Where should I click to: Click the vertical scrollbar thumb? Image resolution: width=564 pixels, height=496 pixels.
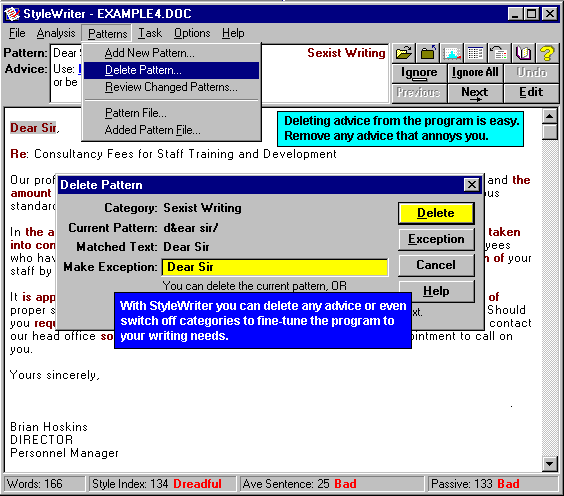tap(550, 132)
